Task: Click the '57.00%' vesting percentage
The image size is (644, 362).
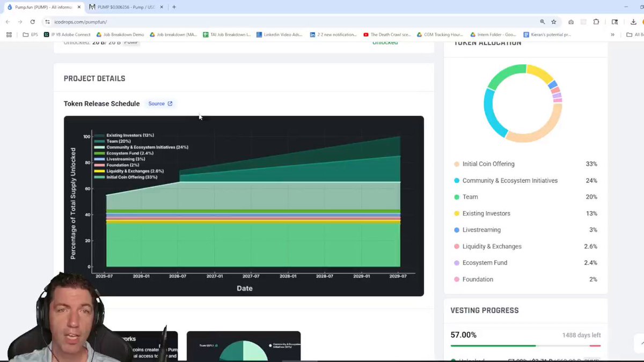Action: (x=464, y=335)
